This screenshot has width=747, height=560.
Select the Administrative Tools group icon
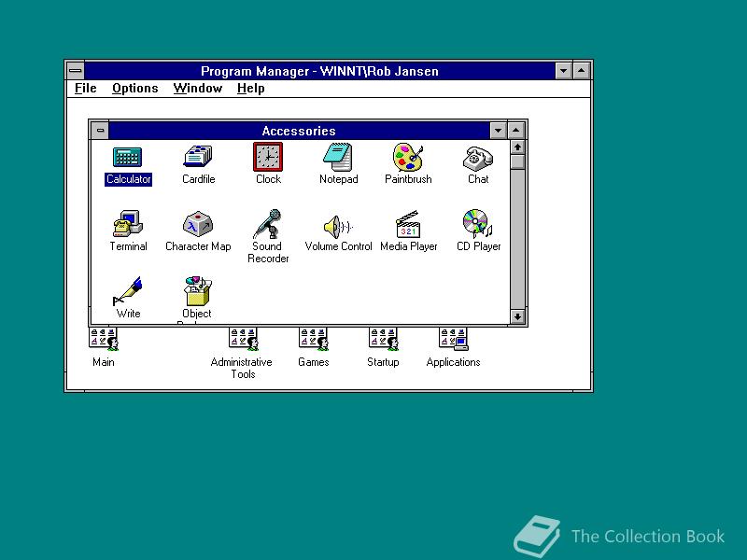click(x=244, y=339)
